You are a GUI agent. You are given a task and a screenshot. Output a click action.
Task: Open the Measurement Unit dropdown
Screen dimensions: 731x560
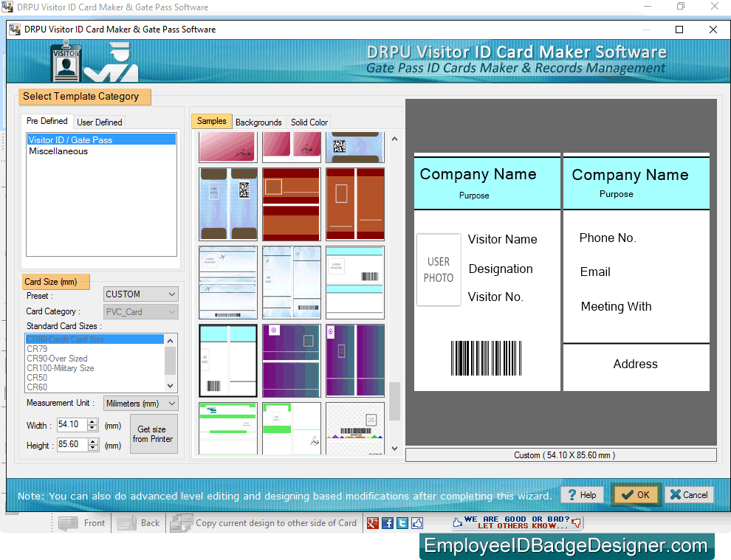tap(141, 403)
